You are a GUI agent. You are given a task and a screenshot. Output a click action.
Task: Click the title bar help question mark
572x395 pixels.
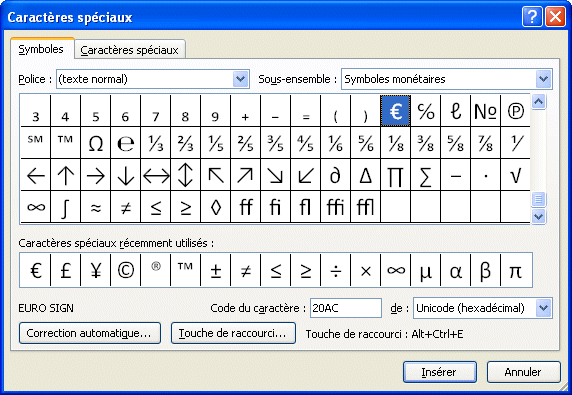pos(532,17)
